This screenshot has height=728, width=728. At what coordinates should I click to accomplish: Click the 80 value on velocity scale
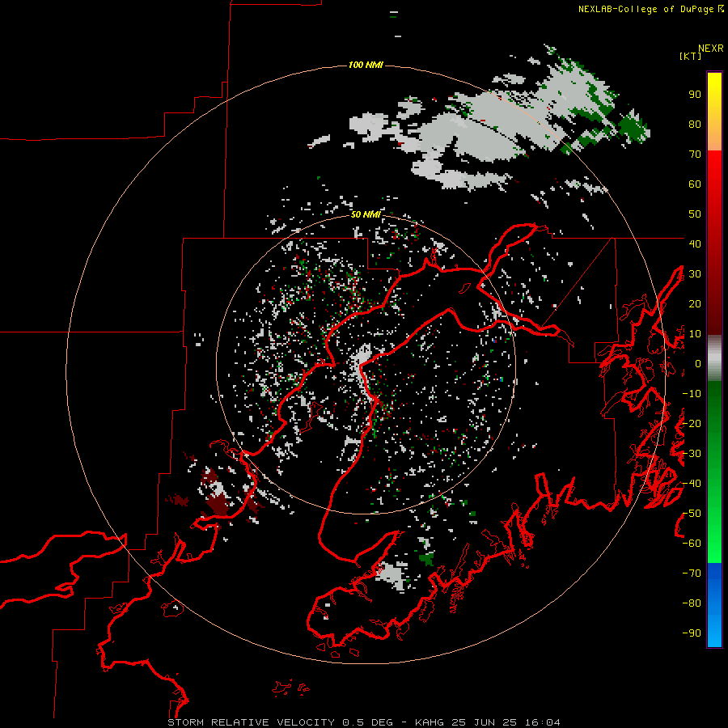pyautogui.click(x=695, y=124)
